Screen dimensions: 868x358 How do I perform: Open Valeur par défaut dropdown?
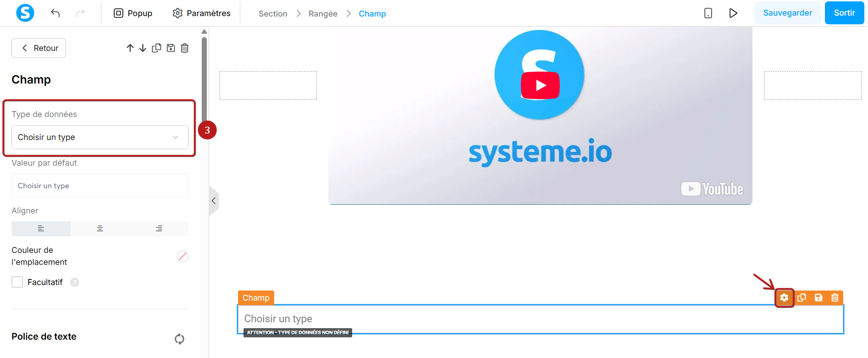pos(100,185)
